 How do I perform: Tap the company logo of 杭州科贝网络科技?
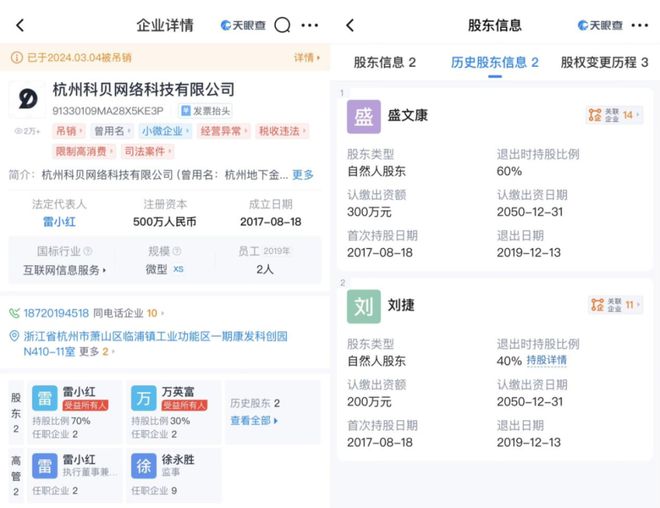(27, 99)
